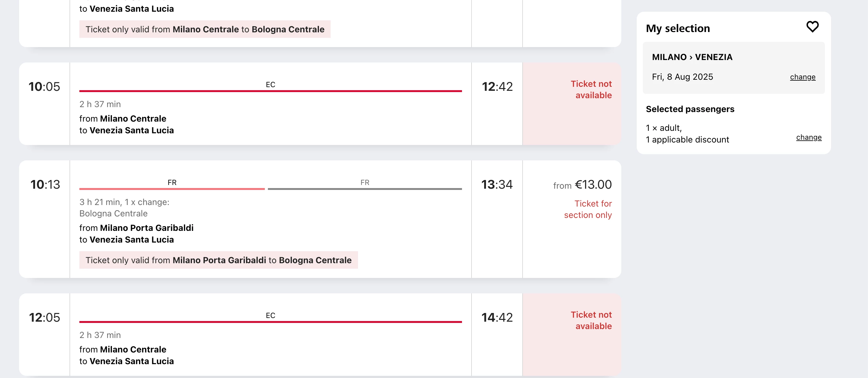Click the 12:05 departure time

(45, 317)
